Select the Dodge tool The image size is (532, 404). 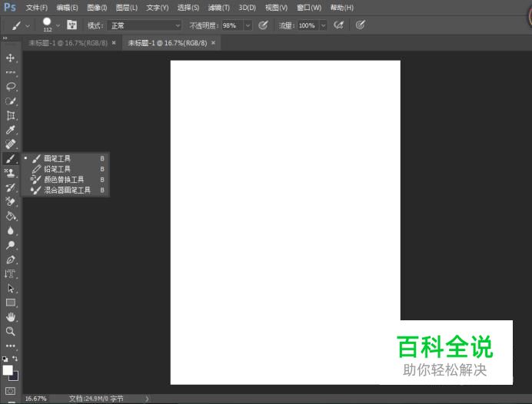point(10,245)
